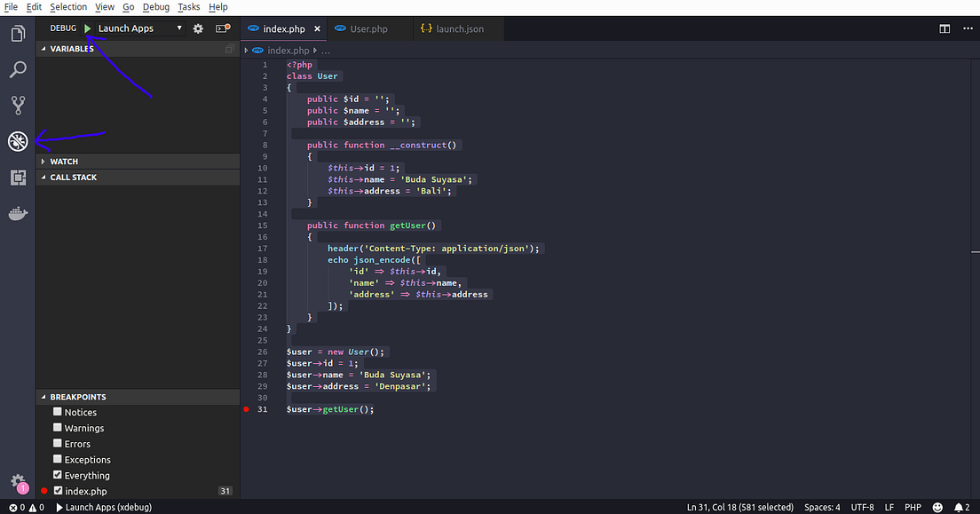Viewport: 980px width, 514px height.
Task: Click the split editor icon
Action: tap(943, 28)
